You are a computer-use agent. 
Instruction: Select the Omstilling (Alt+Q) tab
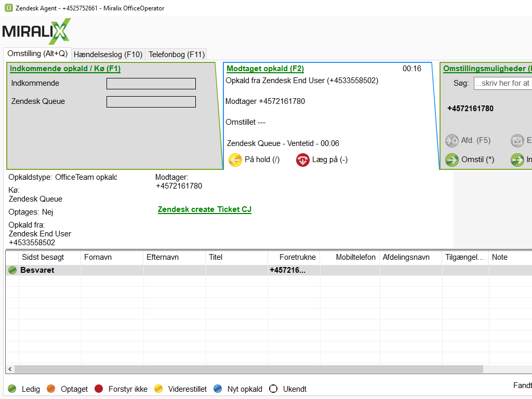(x=37, y=54)
